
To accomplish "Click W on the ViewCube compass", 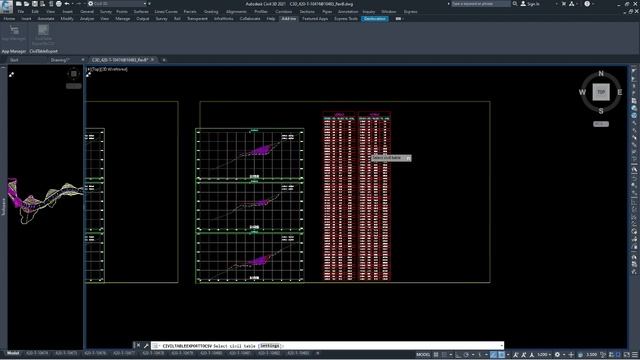I will coord(582,92).
